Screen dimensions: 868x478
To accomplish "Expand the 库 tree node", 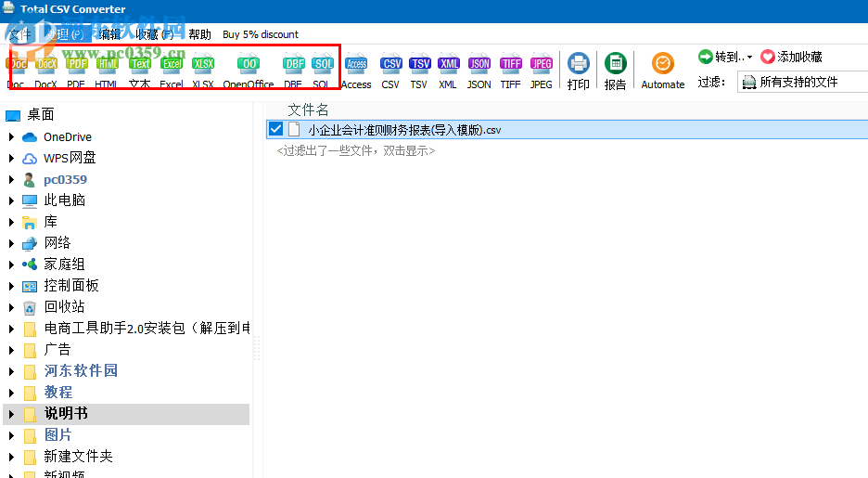I will click(x=12, y=222).
